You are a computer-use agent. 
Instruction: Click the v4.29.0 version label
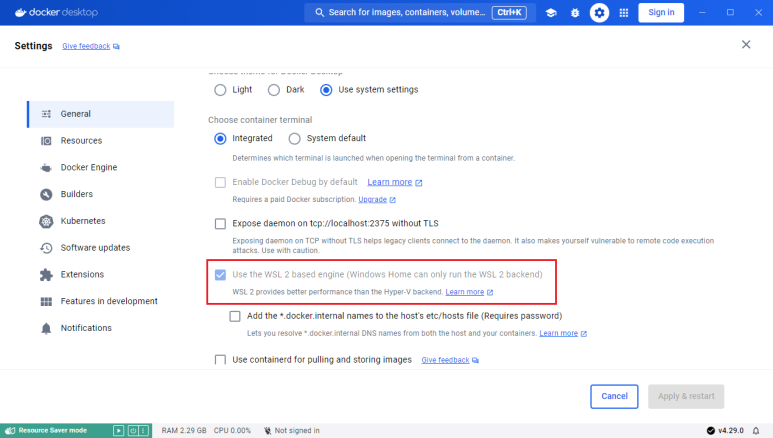pos(731,431)
